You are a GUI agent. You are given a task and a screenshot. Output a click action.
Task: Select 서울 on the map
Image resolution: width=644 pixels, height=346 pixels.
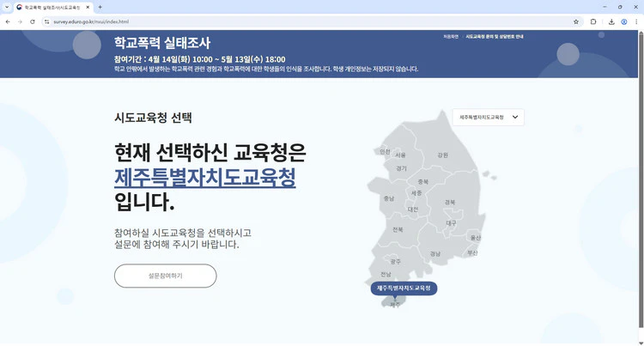coord(400,155)
